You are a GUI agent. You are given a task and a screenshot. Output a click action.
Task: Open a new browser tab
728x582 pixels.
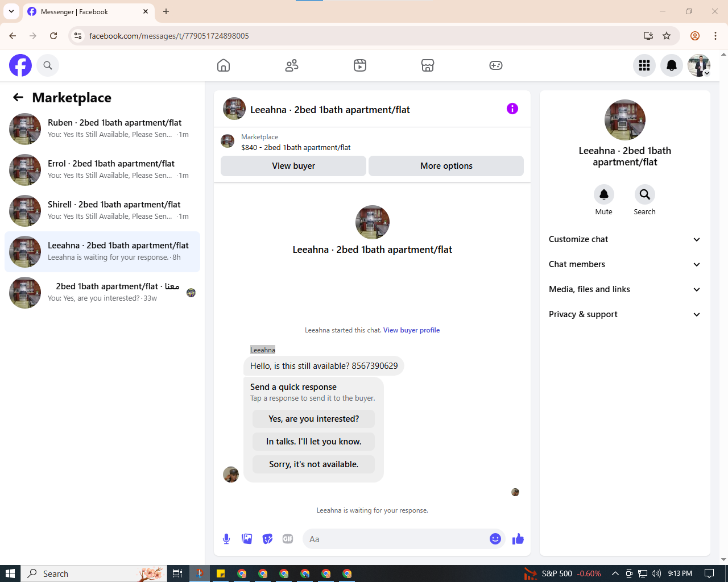point(166,11)
